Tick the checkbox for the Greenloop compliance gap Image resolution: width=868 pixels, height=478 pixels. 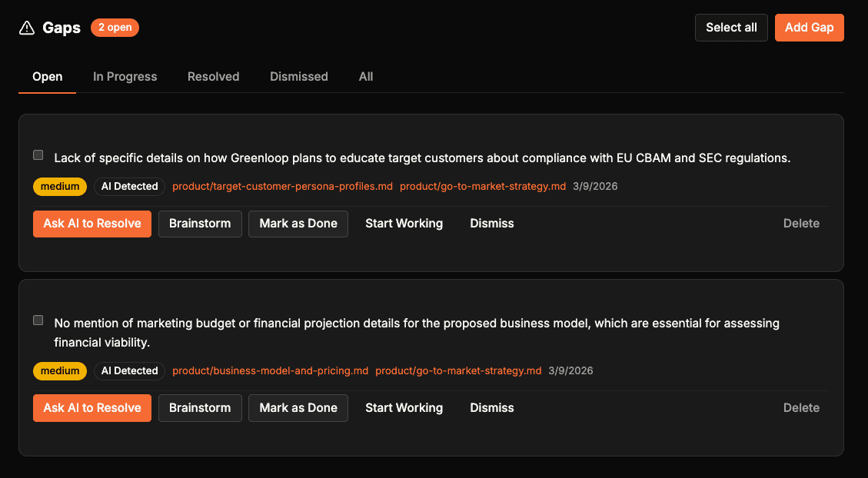[38, 155]
